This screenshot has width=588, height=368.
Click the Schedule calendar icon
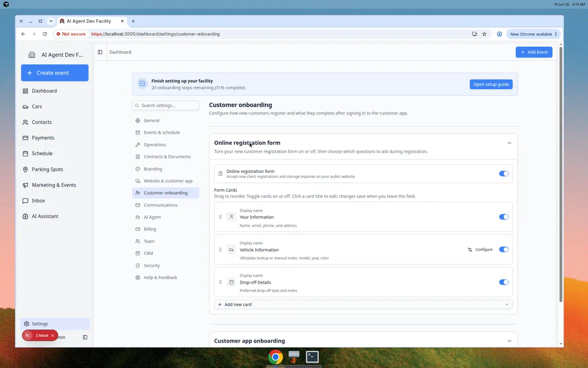pyautogui.click(x=25, y=153)
